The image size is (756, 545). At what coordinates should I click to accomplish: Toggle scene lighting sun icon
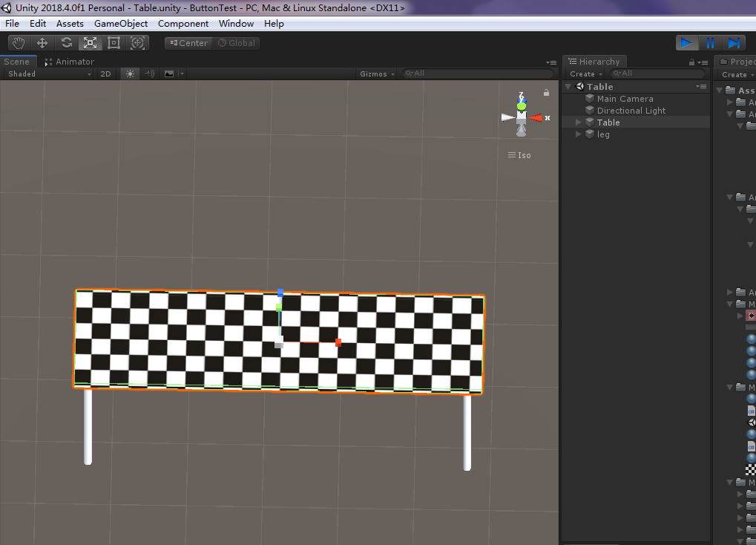pyautogui.click(x=131, y=74)
